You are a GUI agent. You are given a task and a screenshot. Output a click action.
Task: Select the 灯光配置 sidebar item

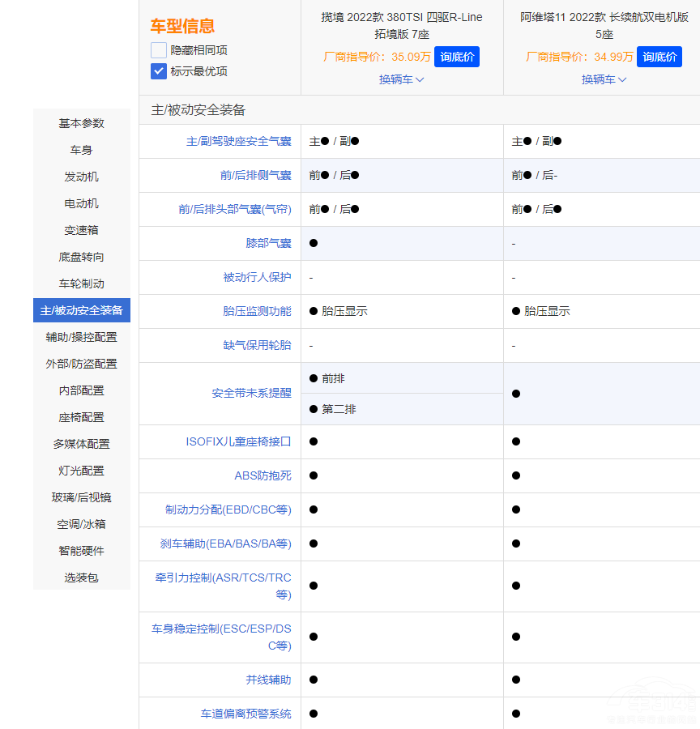click(x=81, y=471)
